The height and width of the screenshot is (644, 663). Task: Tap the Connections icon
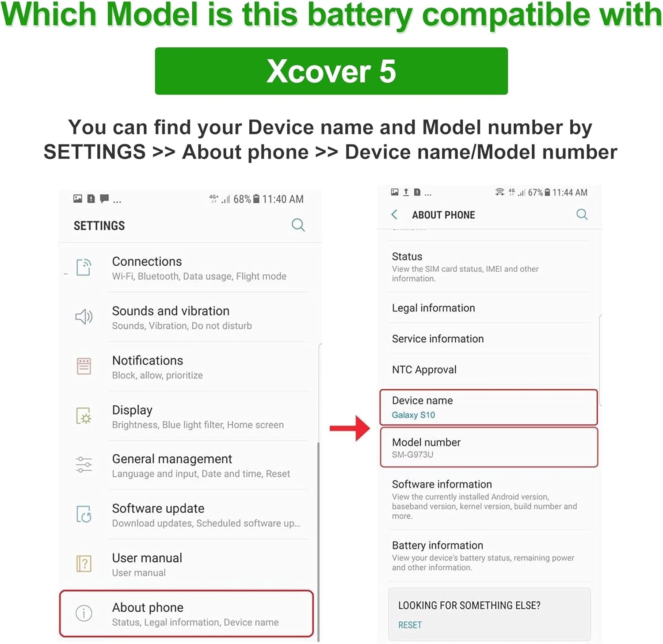coord(84,267)
